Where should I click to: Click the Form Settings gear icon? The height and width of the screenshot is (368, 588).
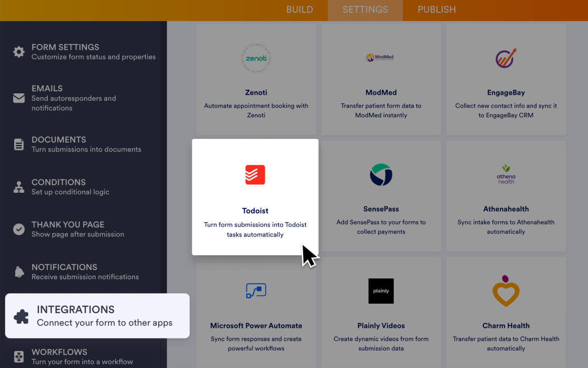click(x=18, y=52)
